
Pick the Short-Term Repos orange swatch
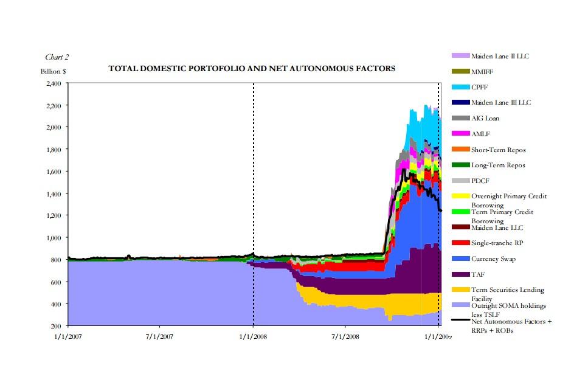[460, 150]
